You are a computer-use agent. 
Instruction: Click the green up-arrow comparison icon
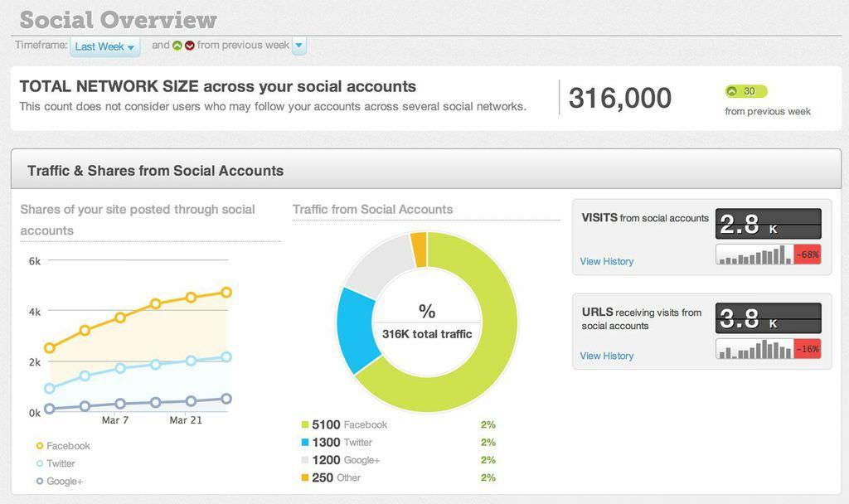click(x=177, y=46)
